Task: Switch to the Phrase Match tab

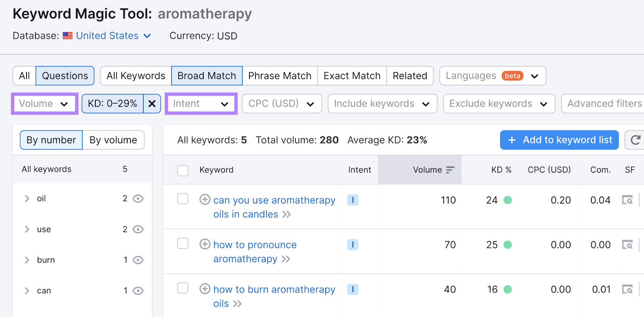Action: click(x=279, y=76)
